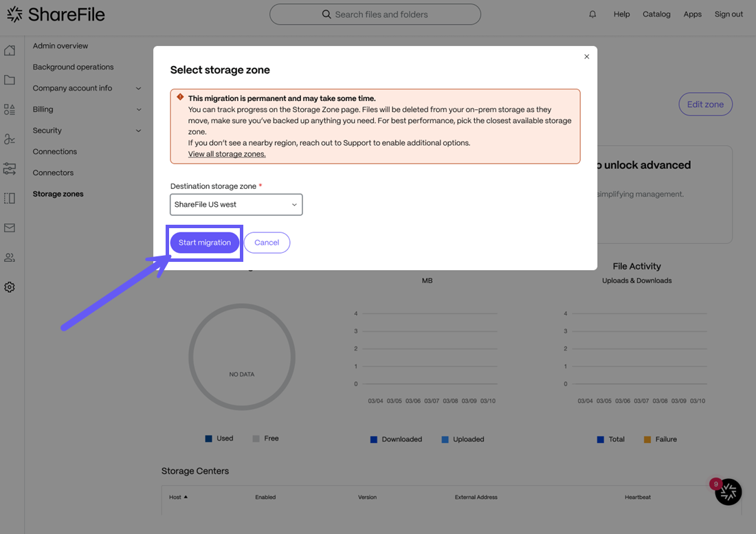This screenshot has height=534, width=756.
Task: Click the Version column header
Action: tap(367, 497)
